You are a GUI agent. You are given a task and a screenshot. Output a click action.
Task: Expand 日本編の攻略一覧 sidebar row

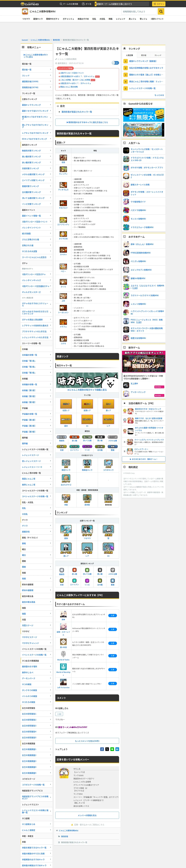tap(37, 355)
